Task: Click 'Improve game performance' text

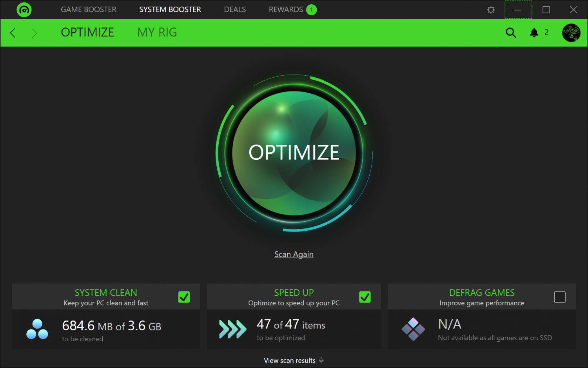Action: 482,303
